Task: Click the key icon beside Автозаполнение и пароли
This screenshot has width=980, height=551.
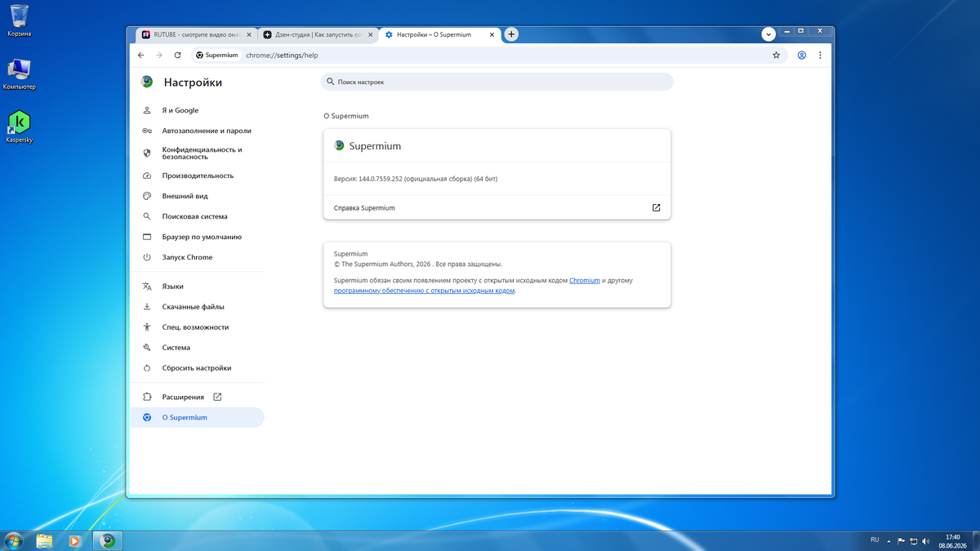Action: coord(147,131)
